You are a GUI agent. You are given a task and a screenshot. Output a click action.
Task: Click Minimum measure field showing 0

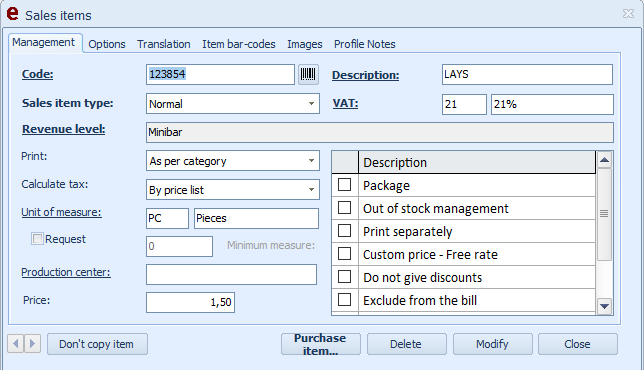(179, 246)
